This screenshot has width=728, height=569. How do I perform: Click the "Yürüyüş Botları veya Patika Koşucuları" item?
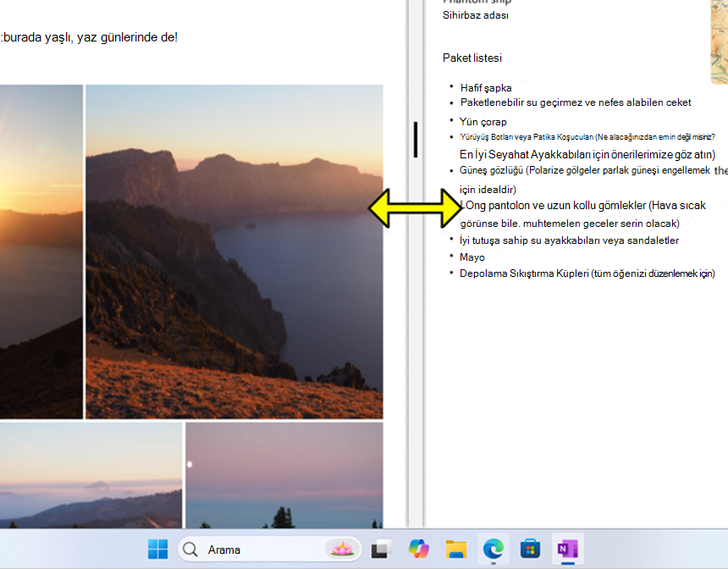pyautogui.click(x=587, y=137)
